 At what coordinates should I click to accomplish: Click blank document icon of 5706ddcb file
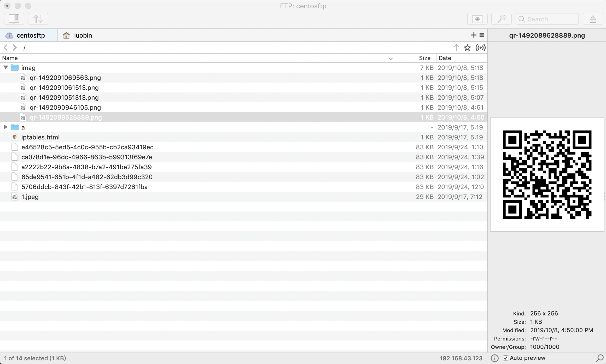point(15,187)
